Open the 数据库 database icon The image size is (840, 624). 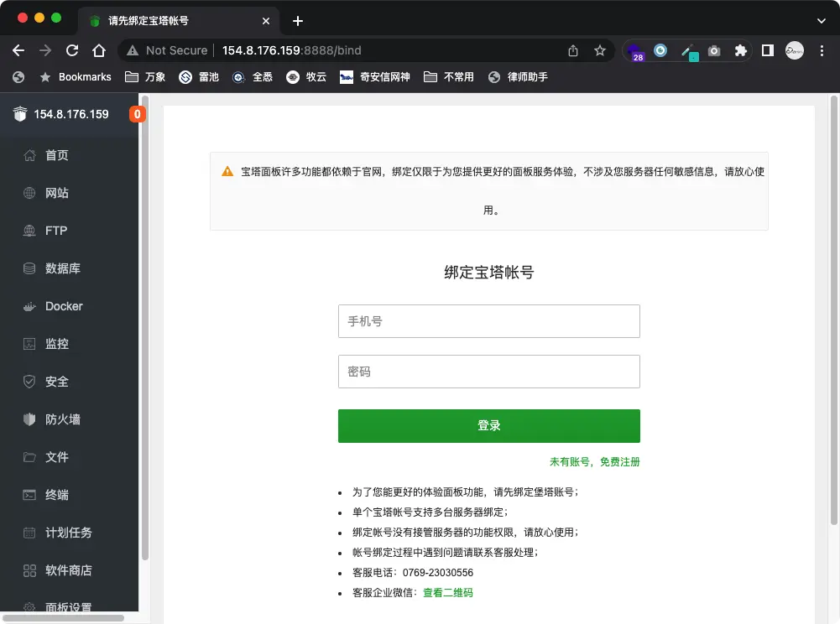[29, 268]
